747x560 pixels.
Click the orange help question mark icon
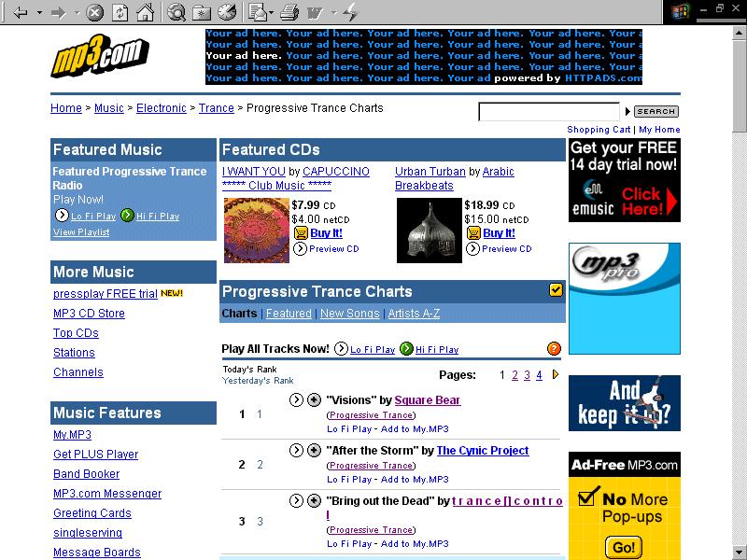554,348
